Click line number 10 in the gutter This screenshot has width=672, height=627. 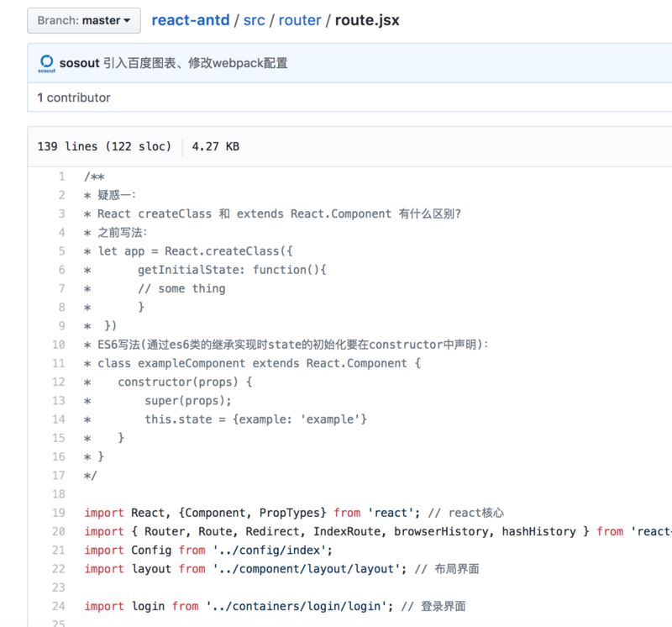(59, 345)
